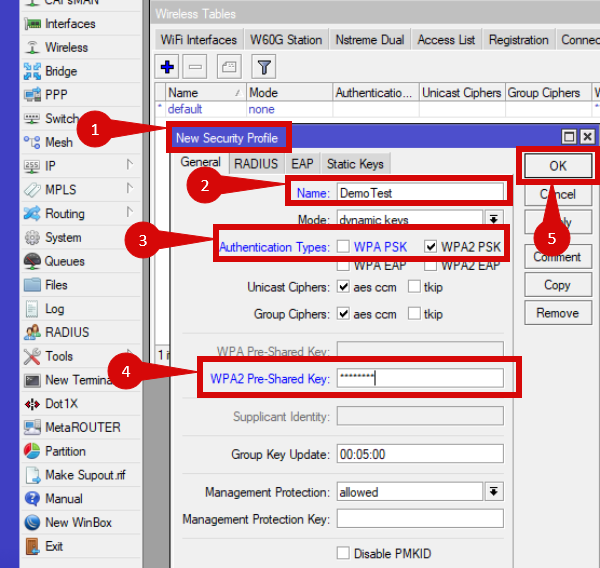Screen dimensions: 600x568
Task: Toggle the WPA2 EAP checkbox
Action: click(430, 265)
